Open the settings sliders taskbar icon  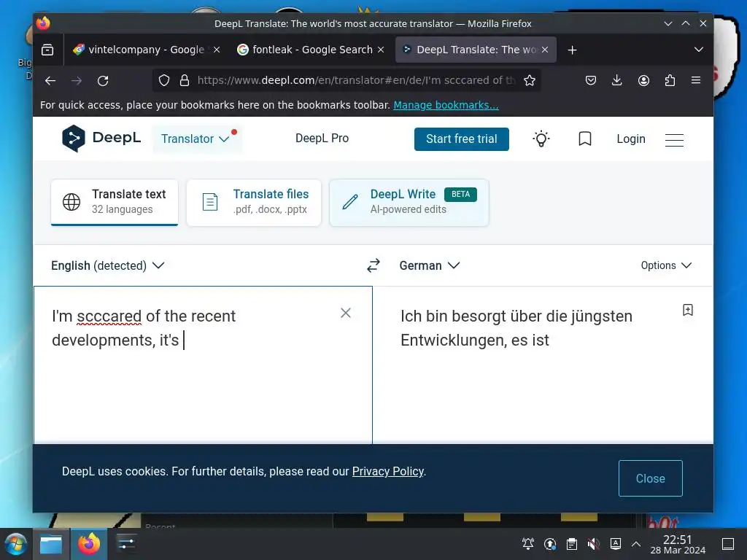point(126,544)
